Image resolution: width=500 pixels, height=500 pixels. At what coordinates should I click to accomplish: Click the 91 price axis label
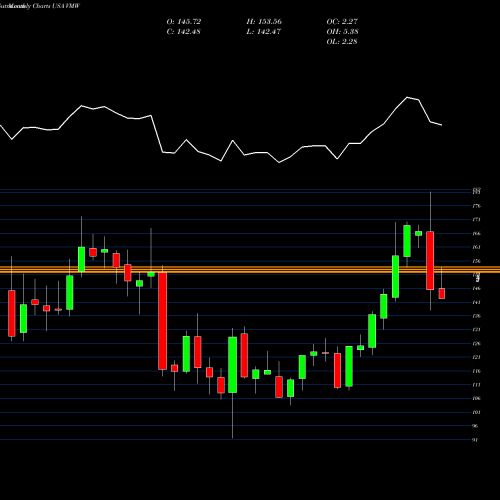pyautogui.click(x=475, y=440)
